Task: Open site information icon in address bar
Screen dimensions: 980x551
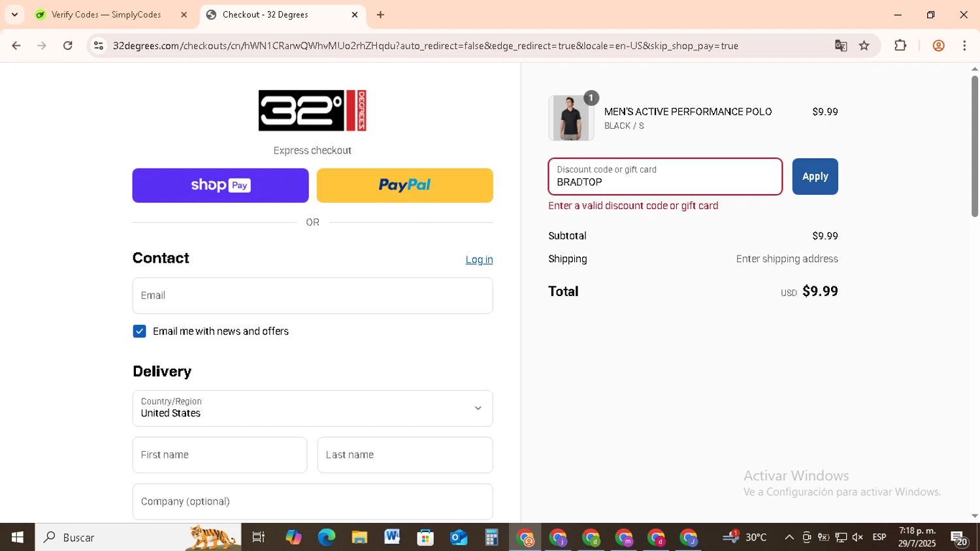Action: (99, 46)
